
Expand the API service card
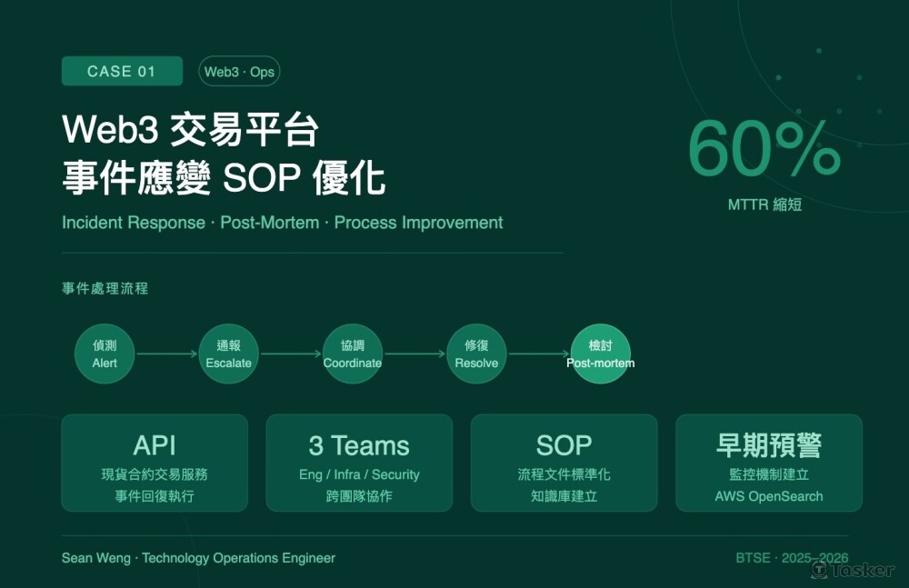click(155, 463)
